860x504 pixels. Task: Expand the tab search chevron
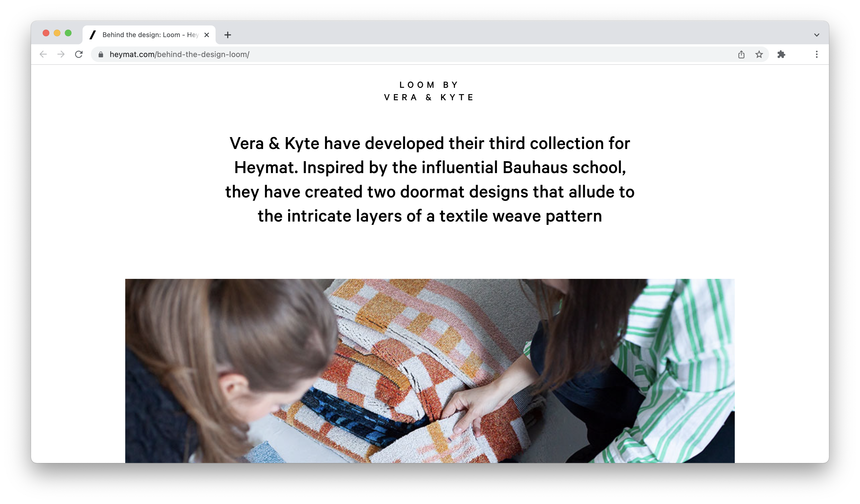pyautogui.click(x=817, y=35)
